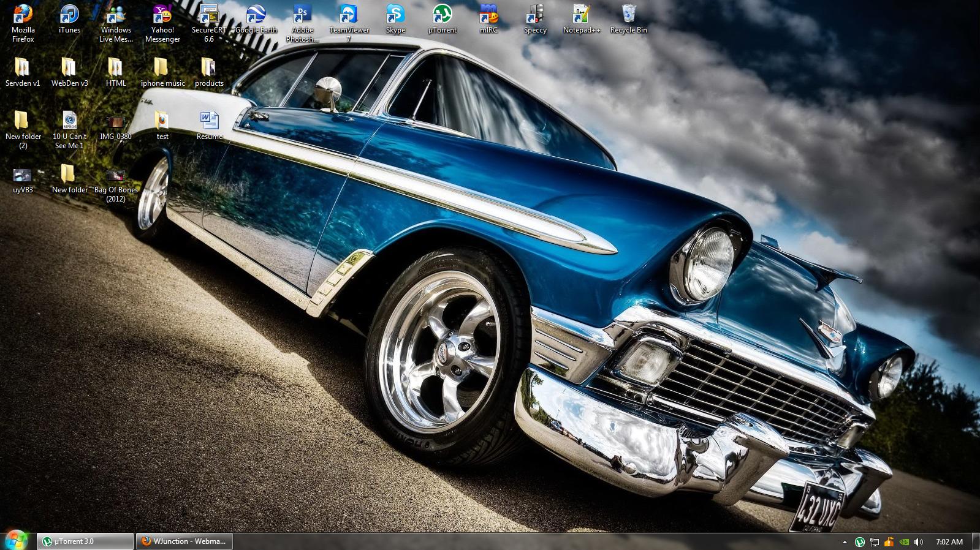Select the Yahoo! Messenger icon
The height and width of the screenshot is (550, 980).
point(162,23)
